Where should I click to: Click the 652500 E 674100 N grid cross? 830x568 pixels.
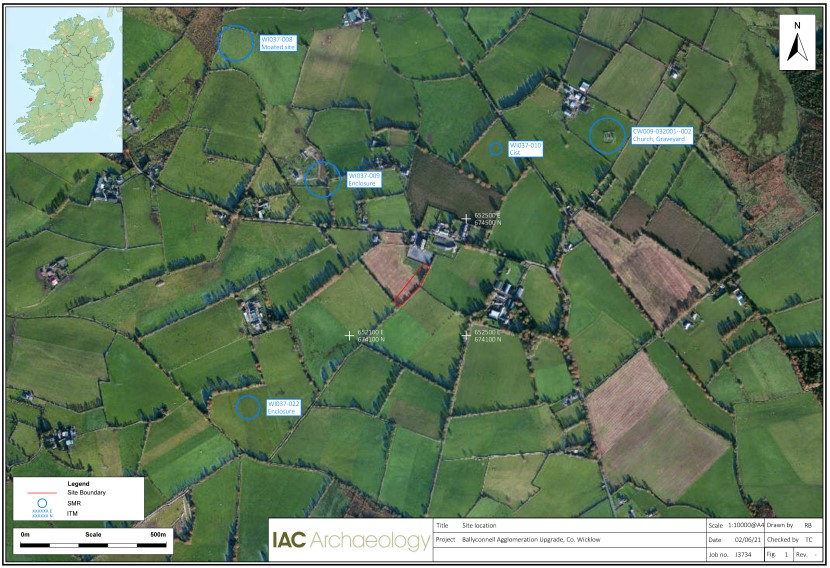(466, 335)
